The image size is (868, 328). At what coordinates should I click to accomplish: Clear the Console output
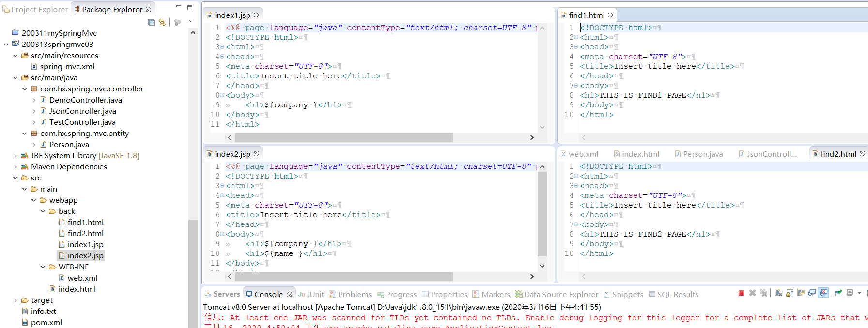pyautogui.click(x=778, y=293)
